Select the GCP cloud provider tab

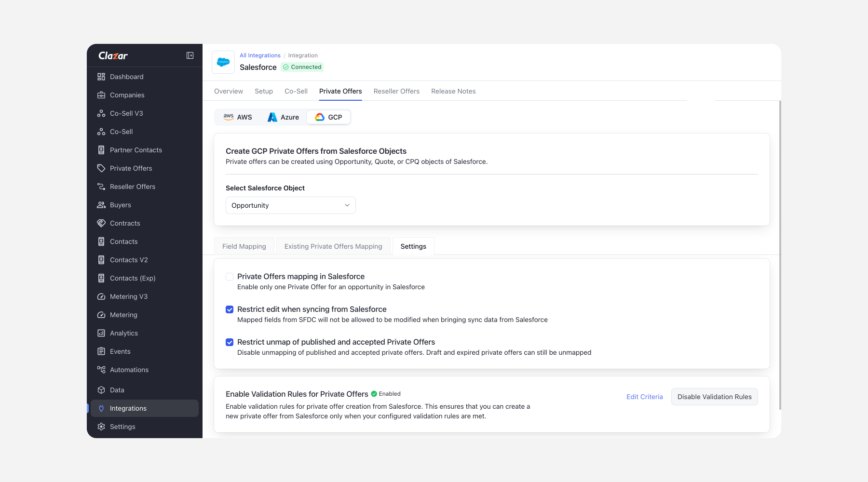pos(328,117)
